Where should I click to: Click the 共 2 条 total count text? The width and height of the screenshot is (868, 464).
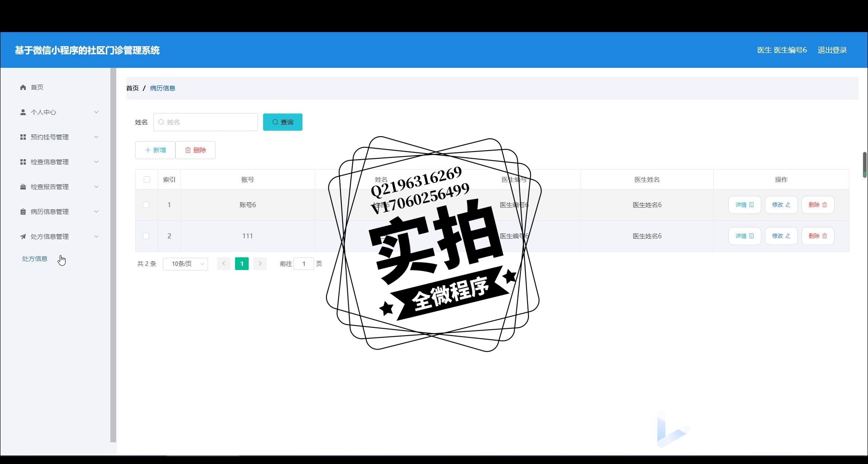[x=146, y=264]
